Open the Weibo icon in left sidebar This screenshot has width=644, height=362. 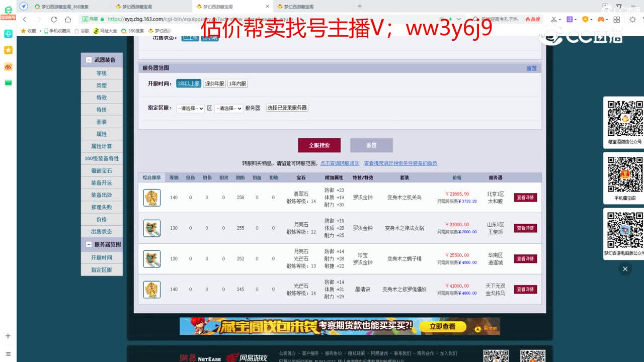tap(8, 67)
